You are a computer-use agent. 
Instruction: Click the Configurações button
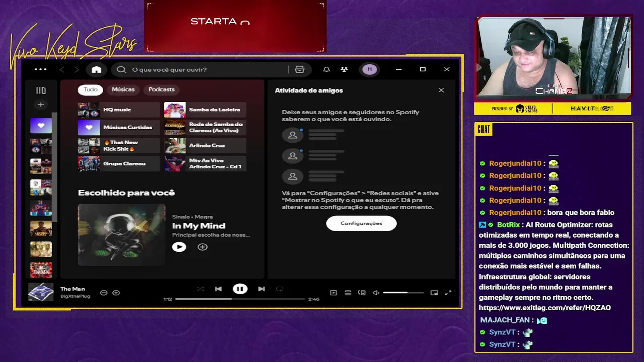[361, 223]
